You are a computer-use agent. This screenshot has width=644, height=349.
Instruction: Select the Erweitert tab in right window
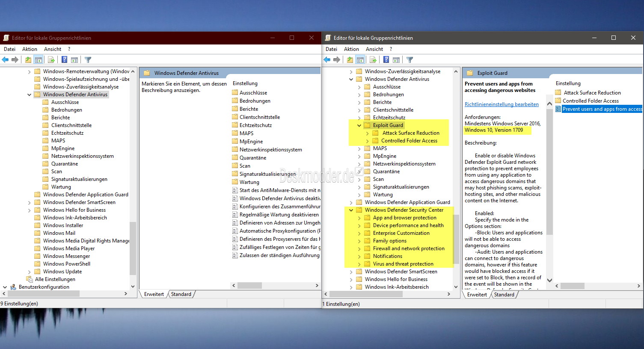(x=477, y=294)
